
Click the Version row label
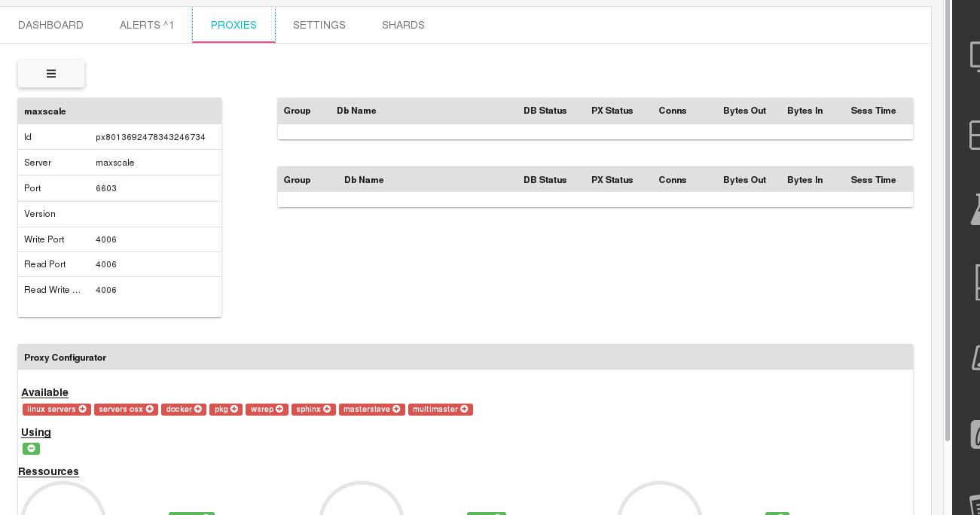(40, 214)
